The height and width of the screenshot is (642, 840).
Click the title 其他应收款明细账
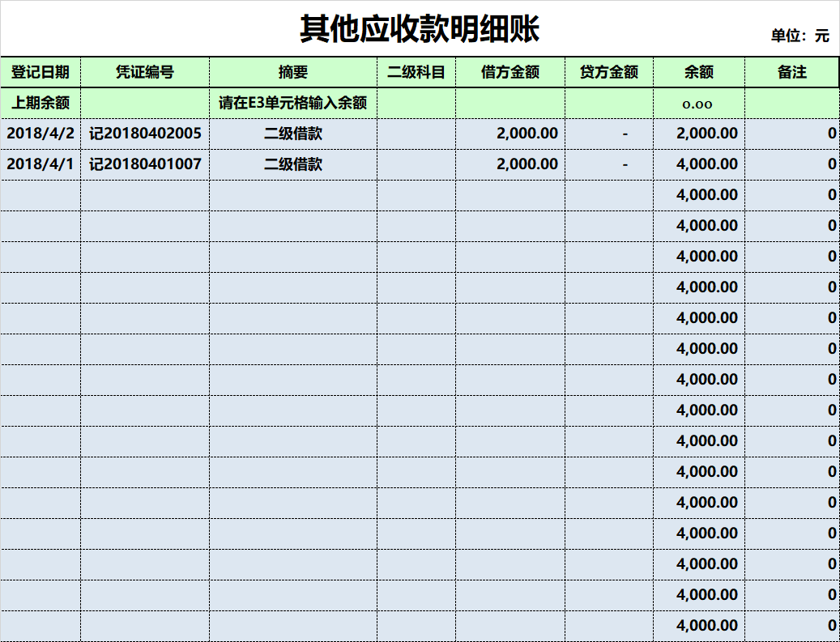pos(420,28)
